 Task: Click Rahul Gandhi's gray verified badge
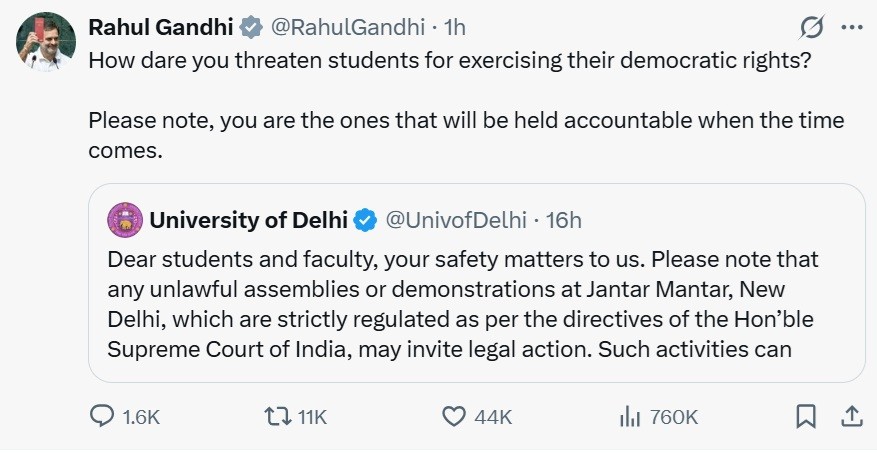tap(251, 27)
